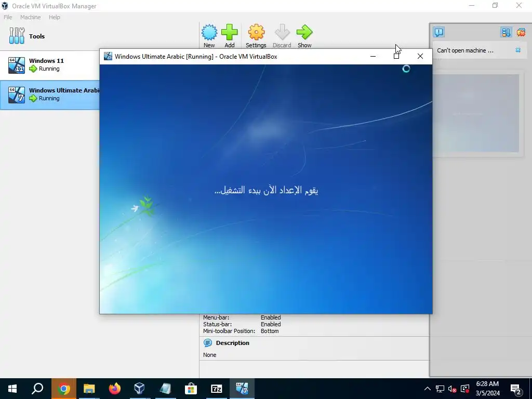The image size is (532, 399).
Task: Click the Add machine green plus icon
Action: click(229, 32)
